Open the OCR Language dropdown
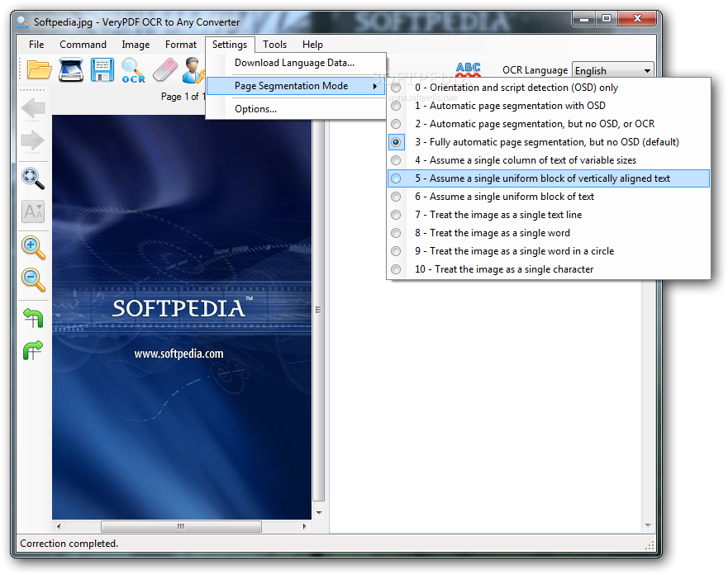The width and height of the screenshot is (728, 575). pyautogui.click(x=613, y=70)
